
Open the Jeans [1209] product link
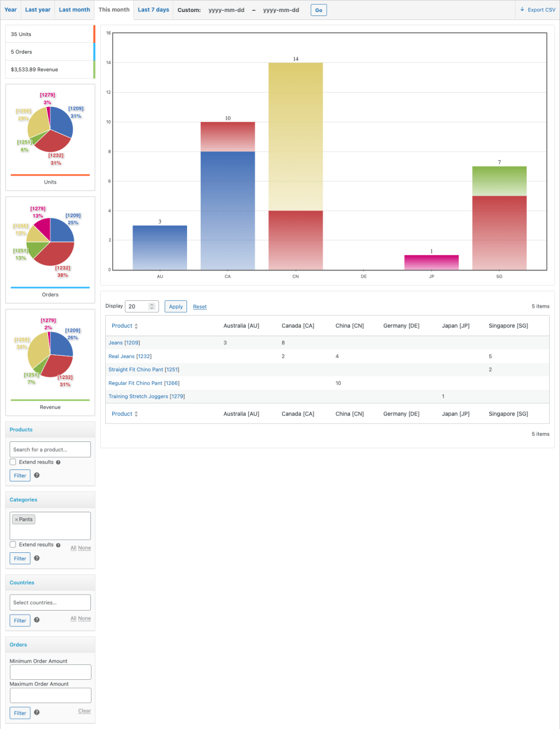[x=124, y=343]
